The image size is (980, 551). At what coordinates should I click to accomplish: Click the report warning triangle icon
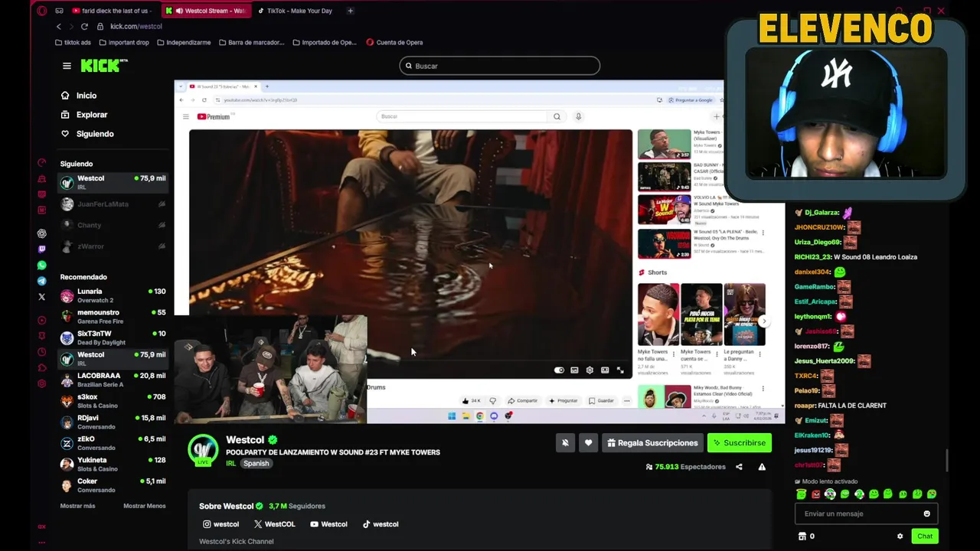pos(762,467)
